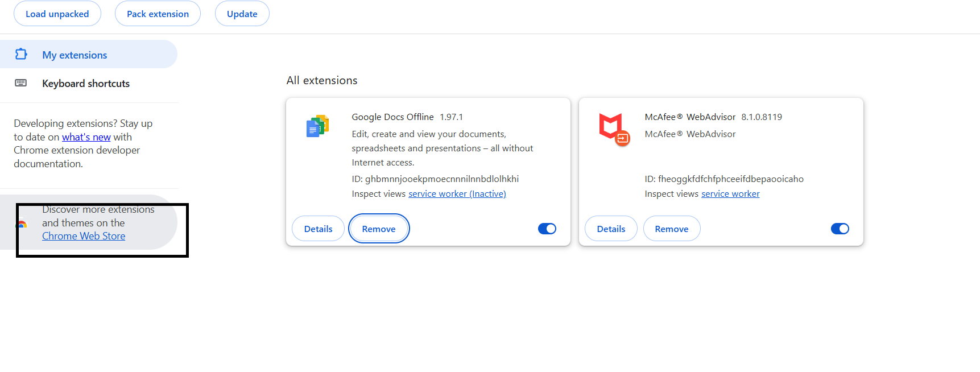Click the Chrome Web Store rainbow icon
980x372 pixels.
coord(22,224)
